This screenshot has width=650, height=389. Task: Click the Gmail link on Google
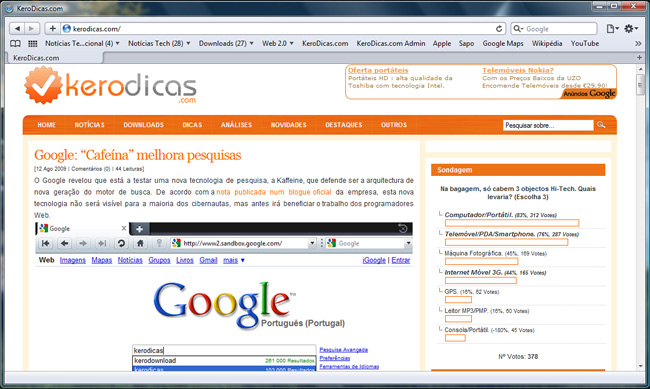click(x=208, y=260)
